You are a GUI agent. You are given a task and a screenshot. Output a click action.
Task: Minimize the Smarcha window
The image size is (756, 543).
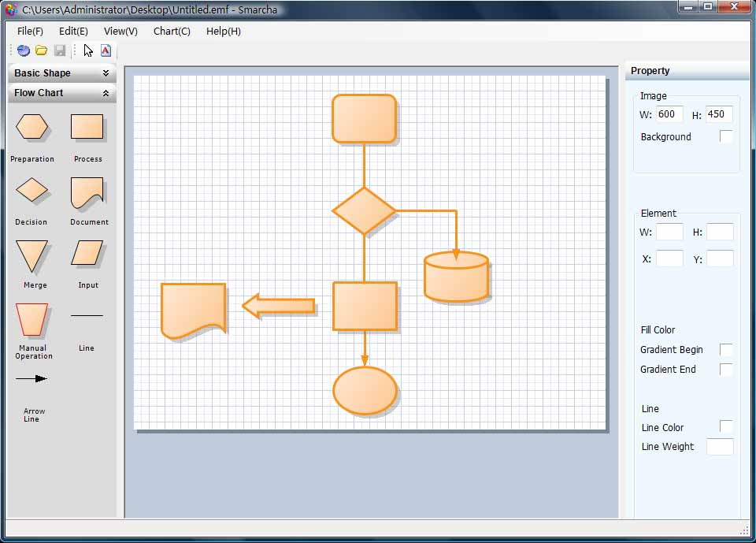[688, 6]
